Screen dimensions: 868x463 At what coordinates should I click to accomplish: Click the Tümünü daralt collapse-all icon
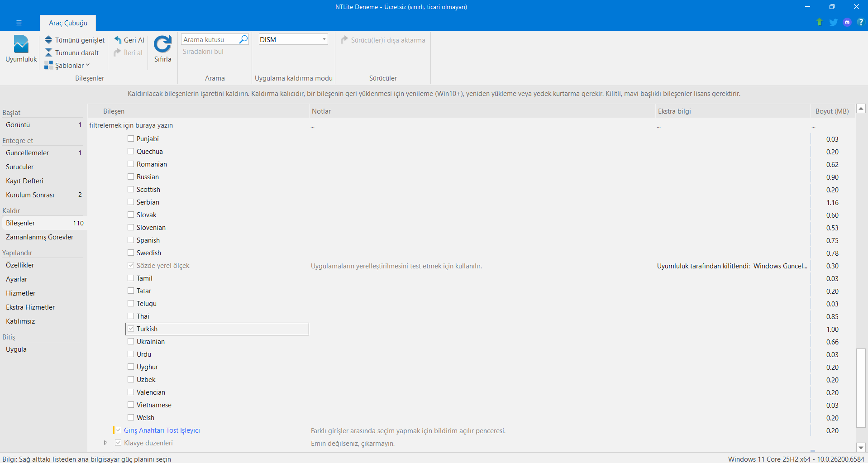pyautogui.click(x=48, y=53)
